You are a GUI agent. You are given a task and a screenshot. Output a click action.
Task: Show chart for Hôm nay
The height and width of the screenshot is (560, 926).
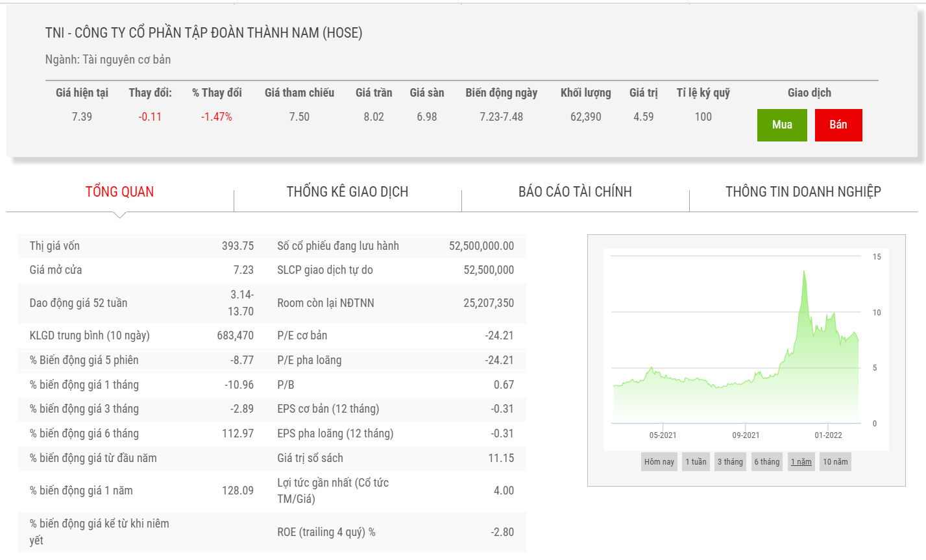[x=659, y=462]
